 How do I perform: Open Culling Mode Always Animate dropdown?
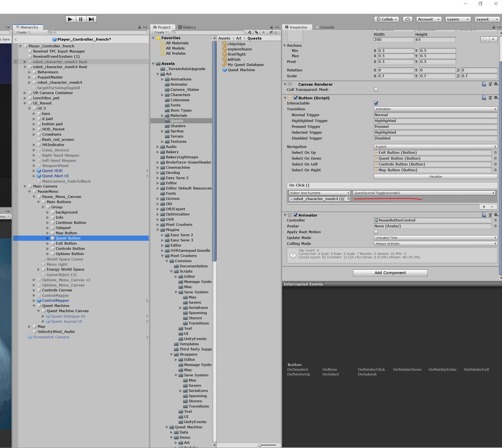click(435, 244)
